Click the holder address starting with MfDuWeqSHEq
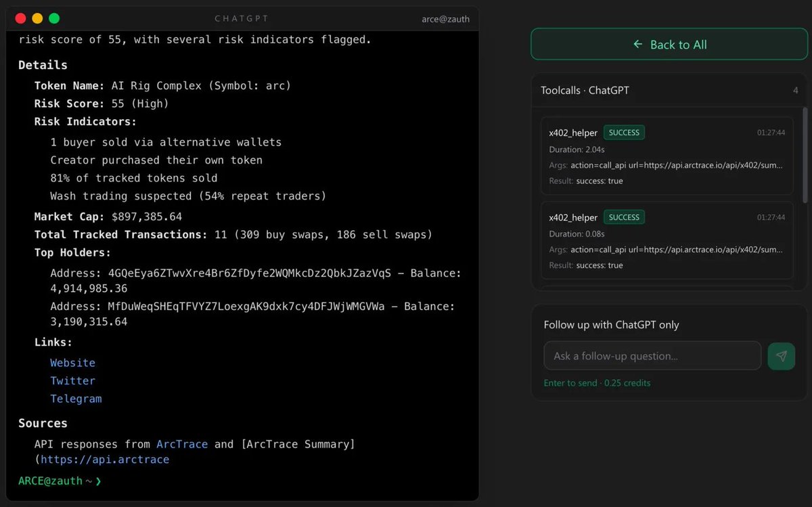 pos(246,306)
